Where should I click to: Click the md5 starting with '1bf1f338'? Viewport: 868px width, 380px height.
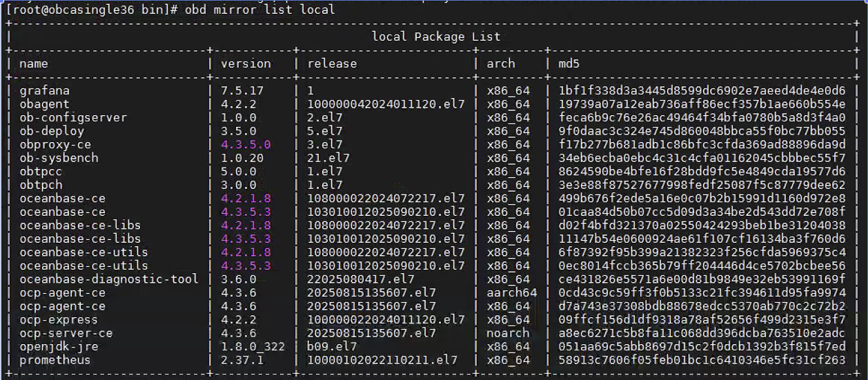(x=702, y=90)
